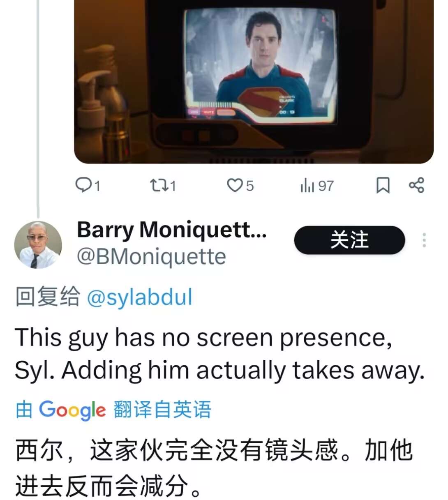Open view analytics via the bar chart icon
The height and width of the screenshot is (500, 448).
pyautogui.click(x=307, y=185)
